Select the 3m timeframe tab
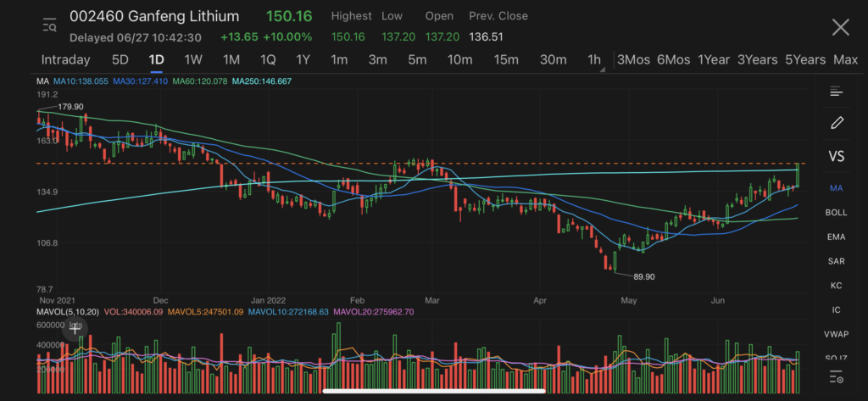868x401 pixels. point(377,60)
